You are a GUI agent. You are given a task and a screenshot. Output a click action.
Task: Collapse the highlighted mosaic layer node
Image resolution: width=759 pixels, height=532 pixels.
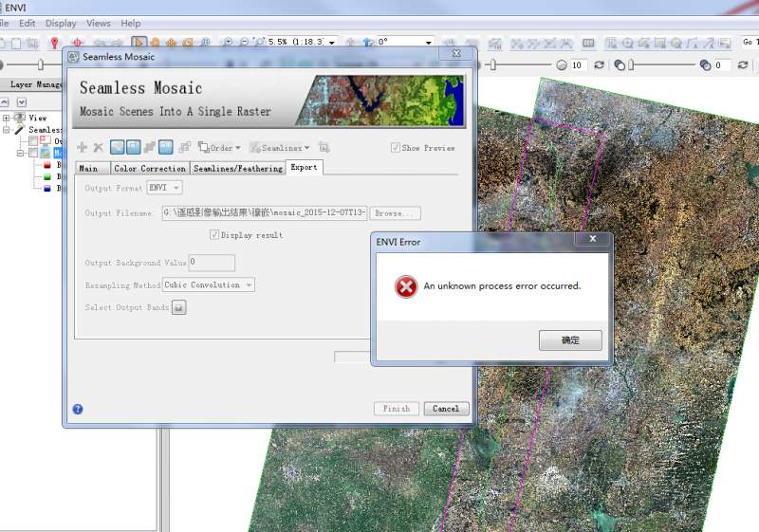point(20,153)
